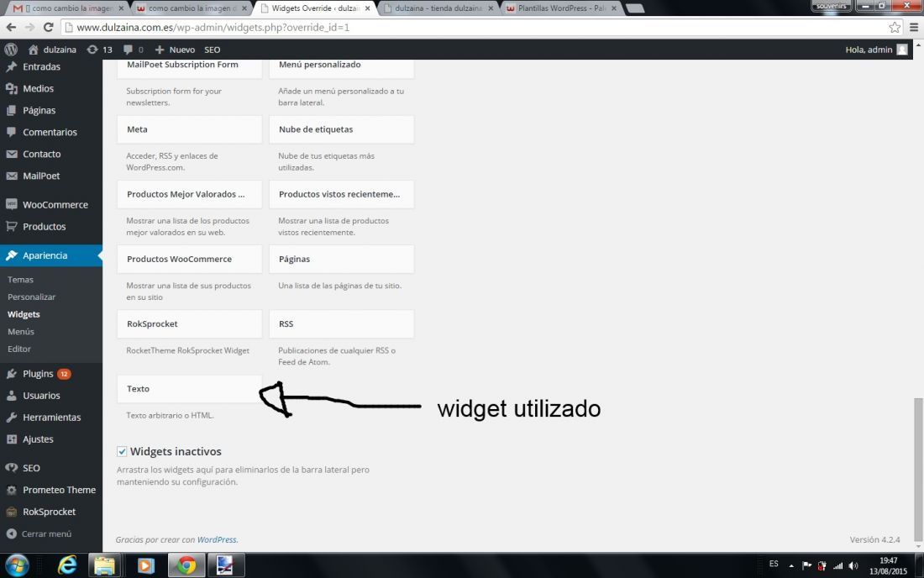Click the RokSprocket sidebar icon
Viewport: 924px width, 578px height.
(x=11, y=512)
